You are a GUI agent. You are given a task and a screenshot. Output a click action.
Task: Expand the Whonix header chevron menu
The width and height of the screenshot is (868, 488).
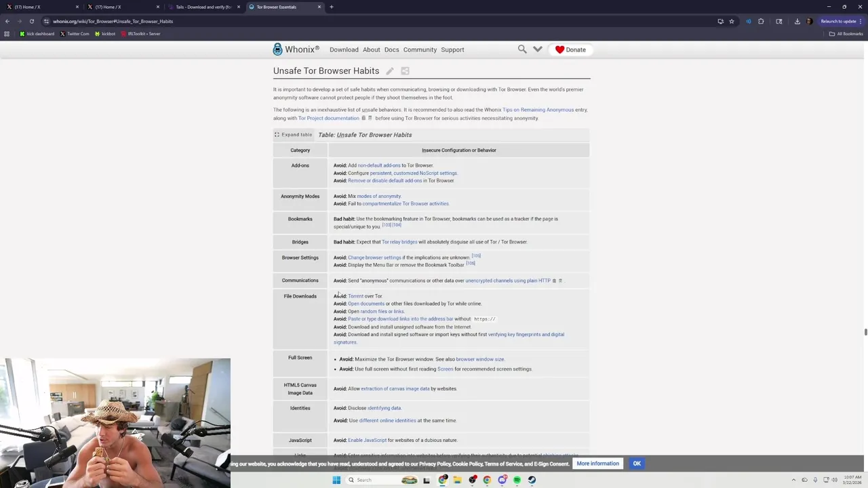click(x=538, y=49)
